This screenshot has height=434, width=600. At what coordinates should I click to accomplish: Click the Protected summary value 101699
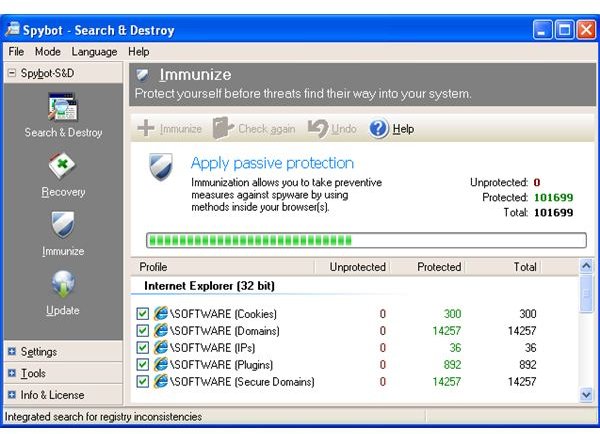click(553, 197)
